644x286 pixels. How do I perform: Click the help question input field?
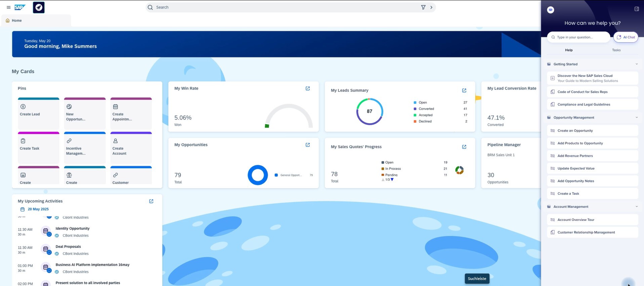pyautogui.click(x=579, y=37)
